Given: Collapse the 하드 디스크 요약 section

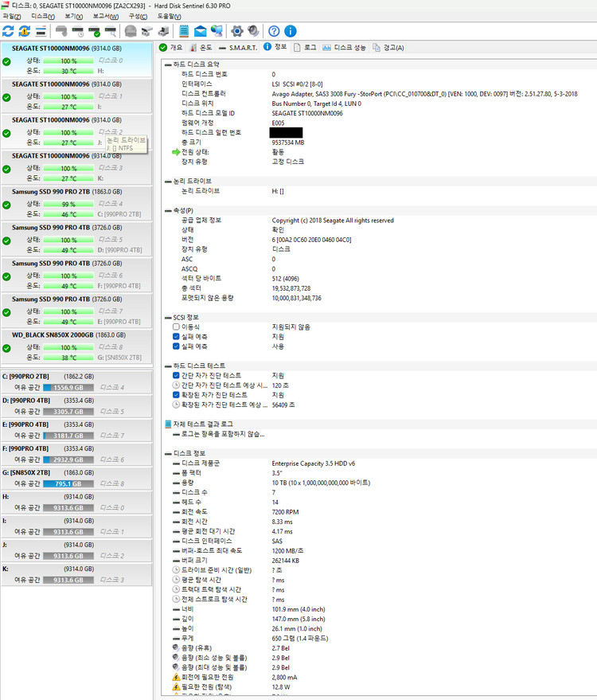Looking at the screenshot, I should (x=168, y=65).
